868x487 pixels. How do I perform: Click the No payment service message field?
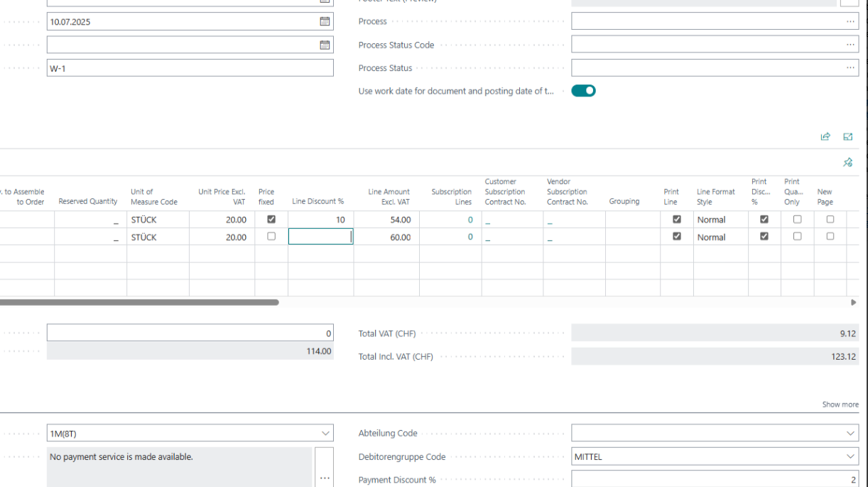coord(179,467)
